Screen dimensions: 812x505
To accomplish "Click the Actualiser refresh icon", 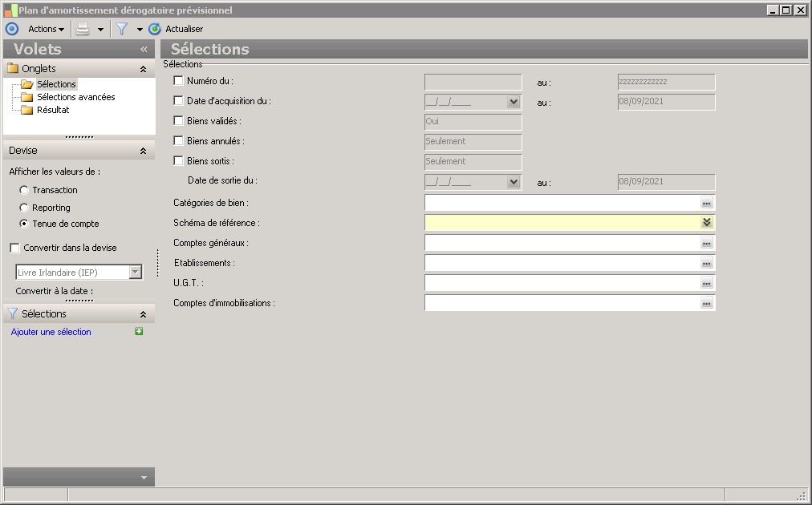I will coord(155,29).
